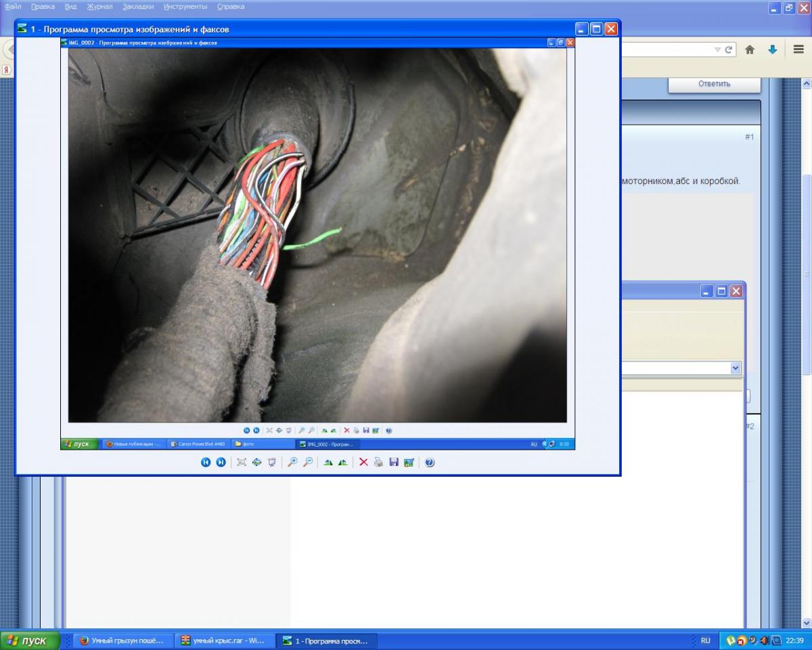Expand URL bar history dropdown
812x650 pixels.
pyautogui.click(x=717, y=49)
